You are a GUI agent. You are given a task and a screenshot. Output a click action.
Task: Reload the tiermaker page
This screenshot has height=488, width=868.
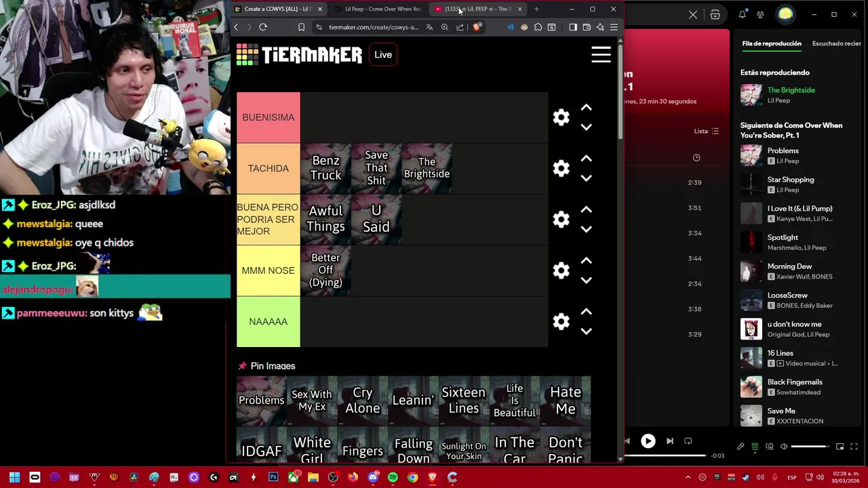click(263, 27)
